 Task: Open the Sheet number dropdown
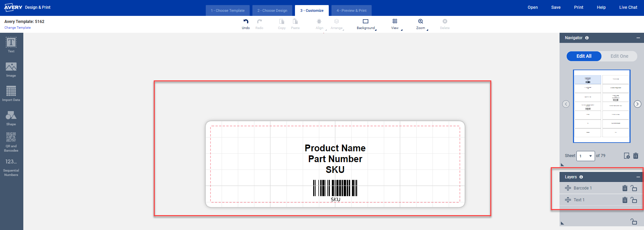tap(586, 156)
